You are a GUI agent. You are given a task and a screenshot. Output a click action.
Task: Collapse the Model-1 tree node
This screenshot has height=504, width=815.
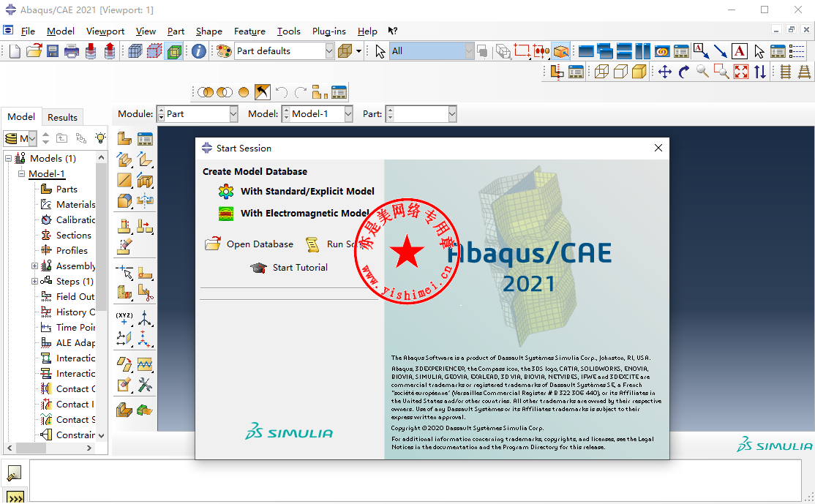[x=21, y=173]
